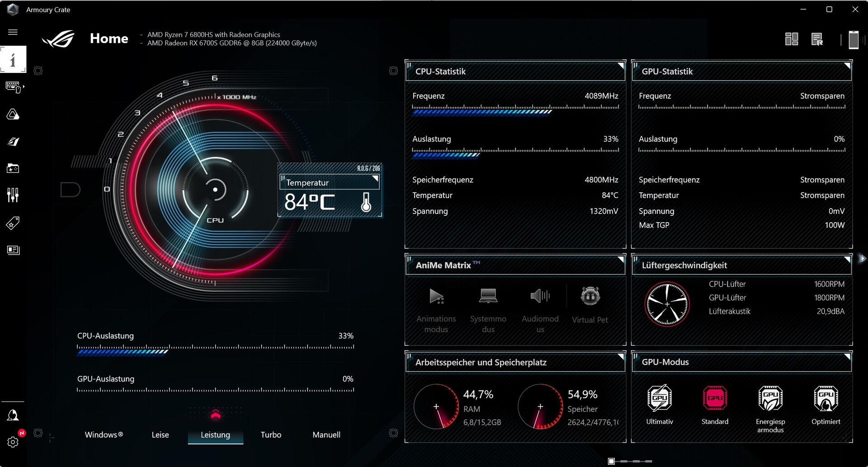
Task: Click the CPU-Lüfter 1600RPM reading
Action: [x=829, y=284]
